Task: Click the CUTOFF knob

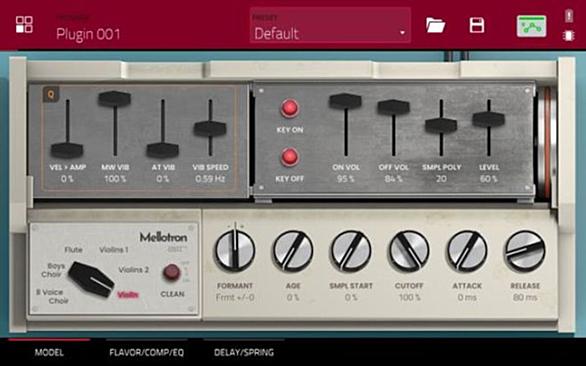Action: point(409,250)
